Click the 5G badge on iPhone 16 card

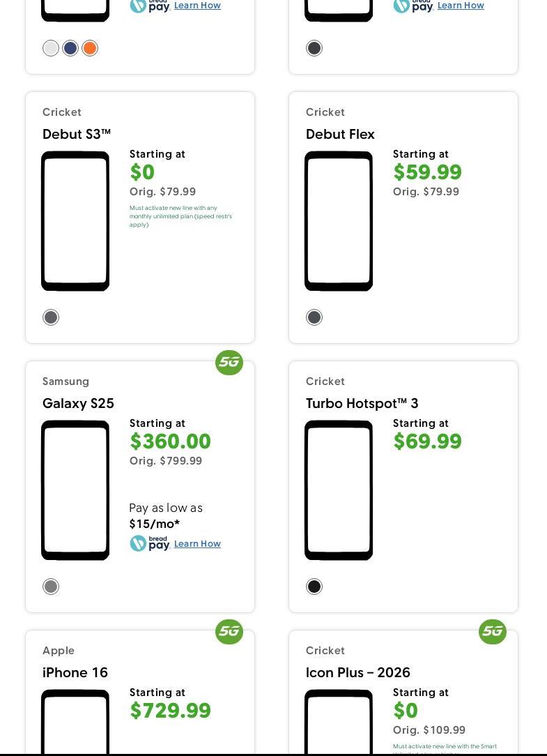point(229,632)
